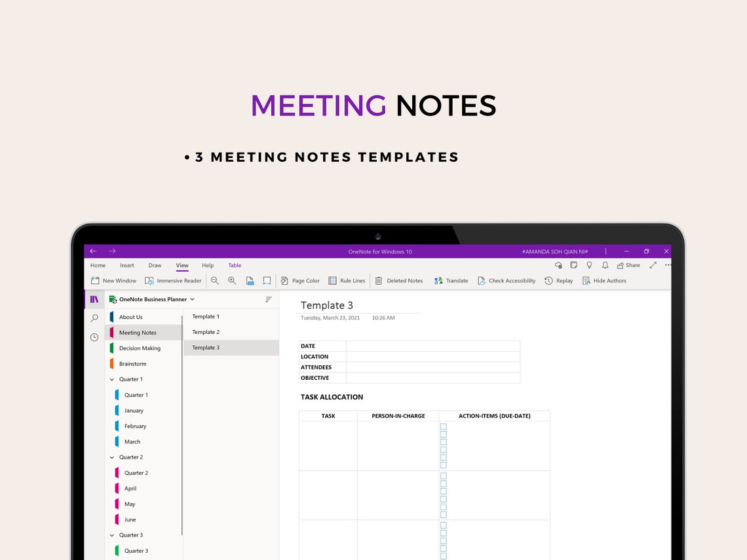This screenshot has width=747, height=560.
Task: Open recent notes via the clock icon
Action: (x=94, y=337)
